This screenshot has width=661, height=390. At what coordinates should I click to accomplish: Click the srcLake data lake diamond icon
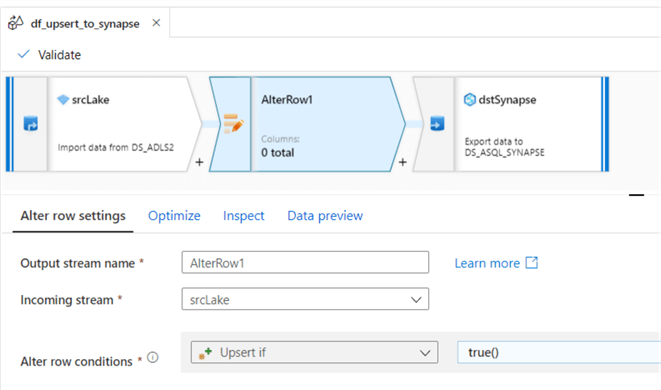pyautogui.click(x=63, y=100)
